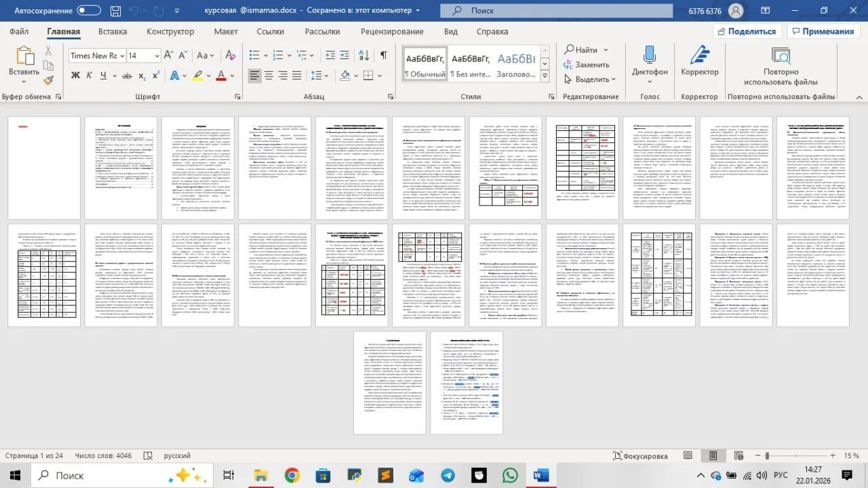
Task: Switch to the Вставка ribbon tab
Action: point(113,32)
